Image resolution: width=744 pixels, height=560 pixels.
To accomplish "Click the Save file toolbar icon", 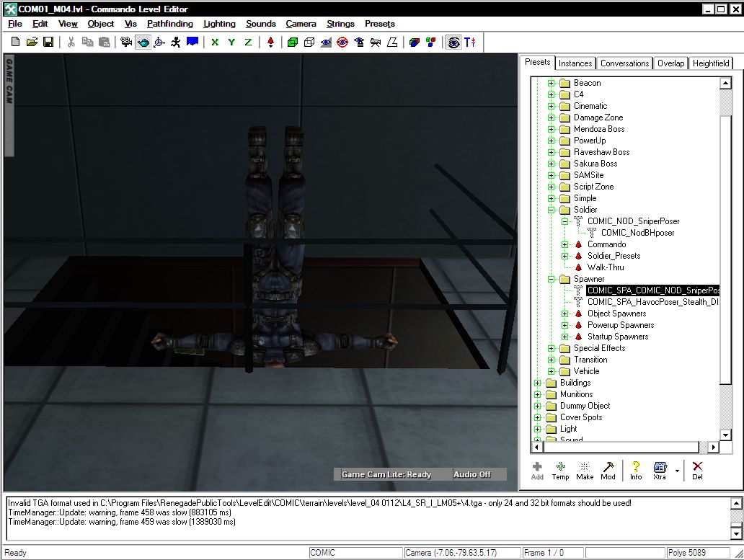I will click(48, 43).
